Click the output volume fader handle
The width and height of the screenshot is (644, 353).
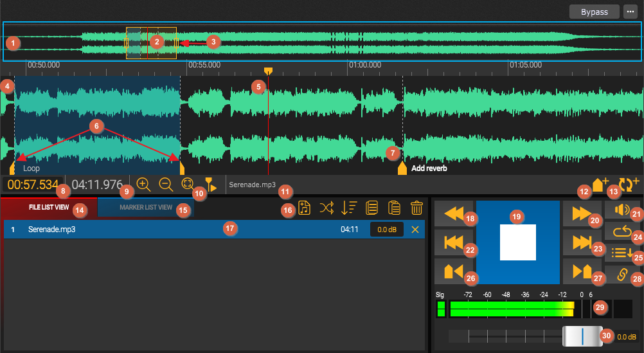point(582,336)
